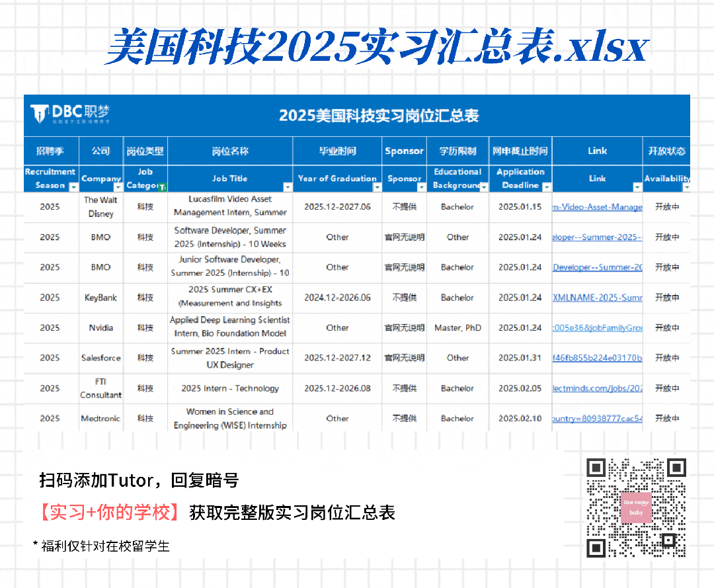Click the graduation cell '2025.12-2027.06'
This screenshot has width=714, height=588.
(x=337, y=207)
